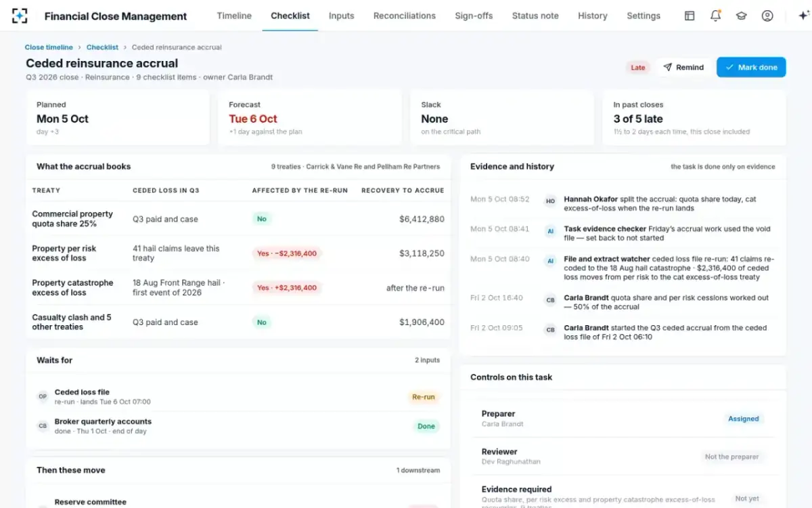Click the $1,906,400 recovery amount

click(422, 322)
